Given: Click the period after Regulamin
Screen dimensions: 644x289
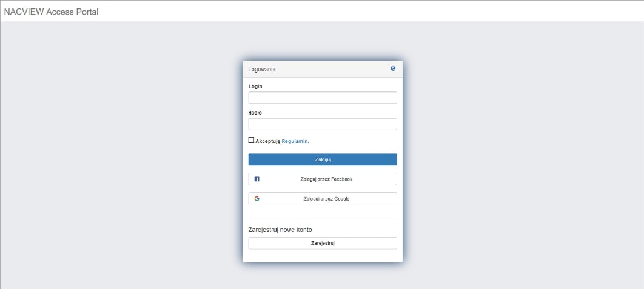Looking at the screenshot, I should pyautogui.click(x=309, y=142).
